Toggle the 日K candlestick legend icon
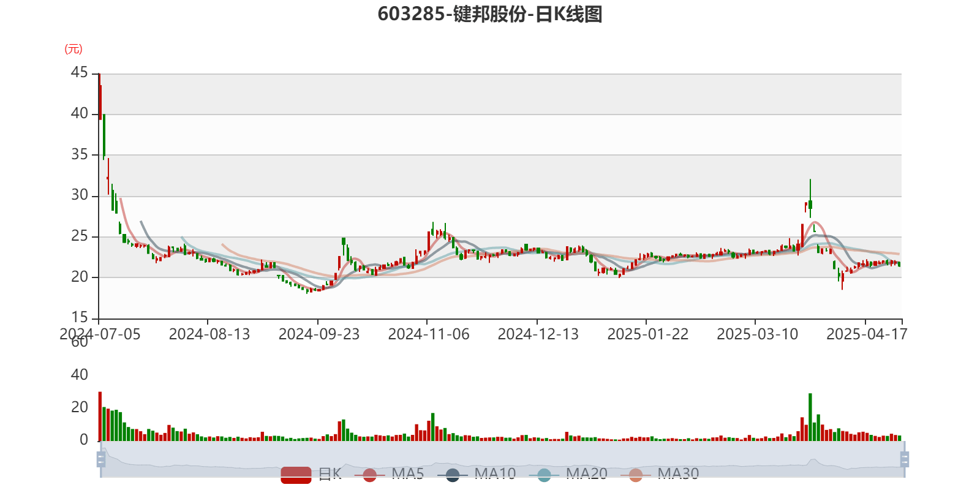The image size is (980, 490). pos(296,475)
